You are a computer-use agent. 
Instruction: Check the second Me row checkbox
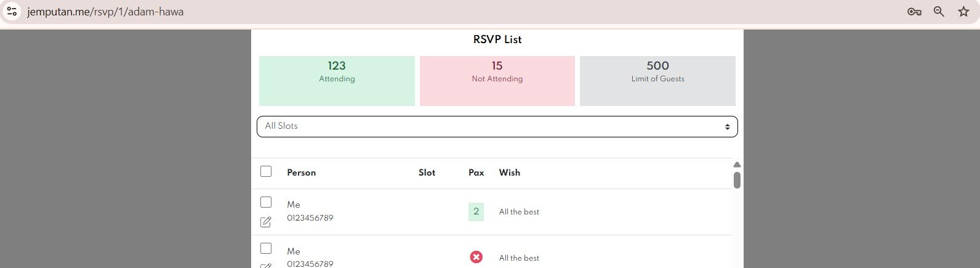[266, 248]
